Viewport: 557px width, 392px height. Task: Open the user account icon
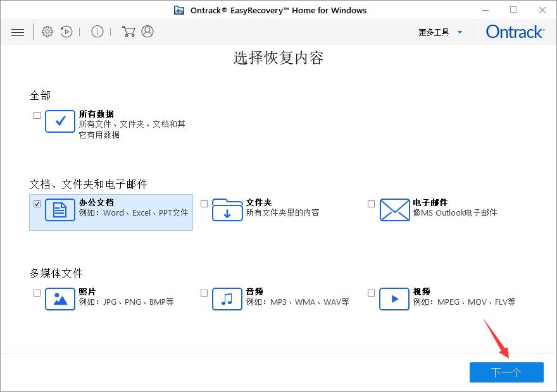tap(147, 32)
